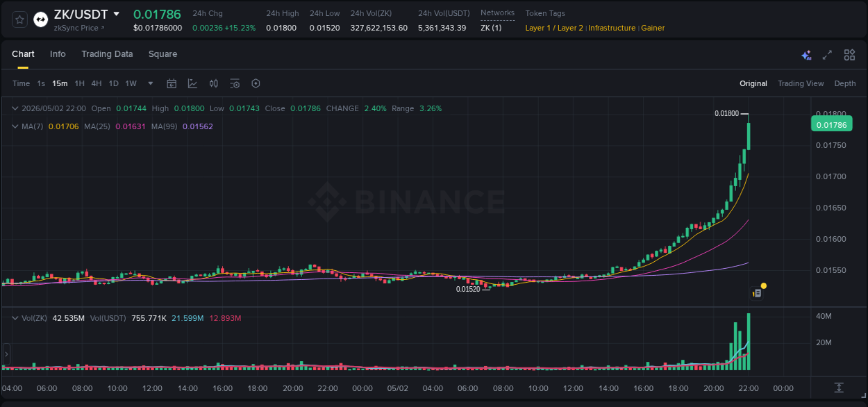Select the MA(7) indicator value 0.01706
The width and height of the screenshot is (868, 407).
click(x=63, y=126)
